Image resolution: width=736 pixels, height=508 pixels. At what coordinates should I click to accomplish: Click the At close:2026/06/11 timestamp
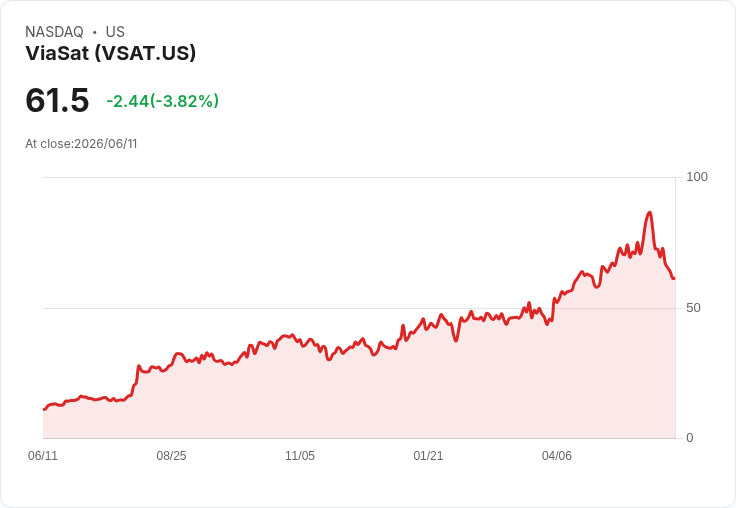(x=81, y=144)
